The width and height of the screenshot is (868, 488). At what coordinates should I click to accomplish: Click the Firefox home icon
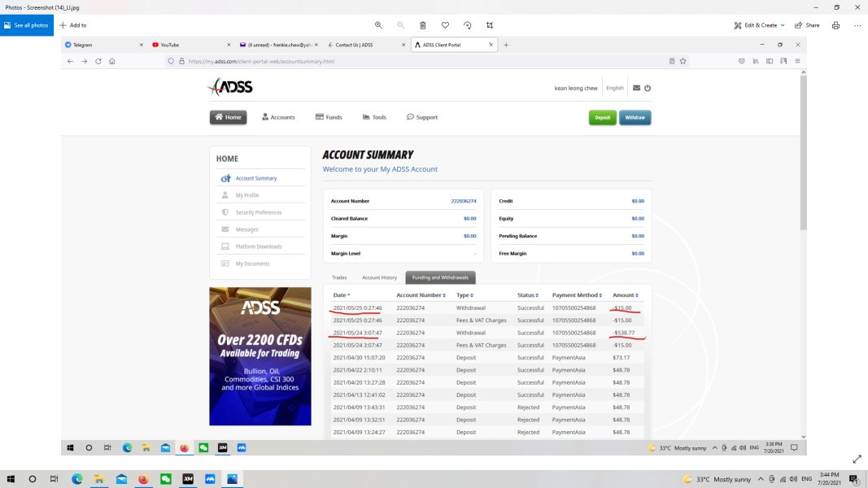pyautogui.click(x=111, y=62)
